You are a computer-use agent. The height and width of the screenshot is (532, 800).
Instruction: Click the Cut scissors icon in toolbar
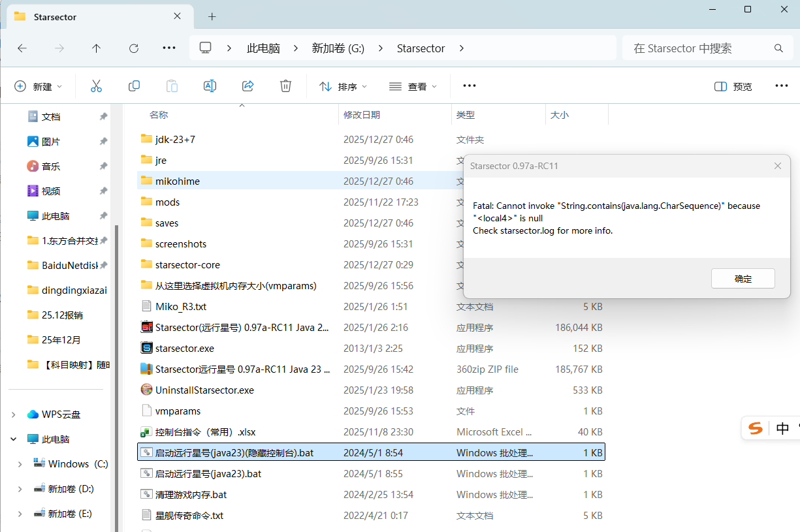tap(96, 86)
